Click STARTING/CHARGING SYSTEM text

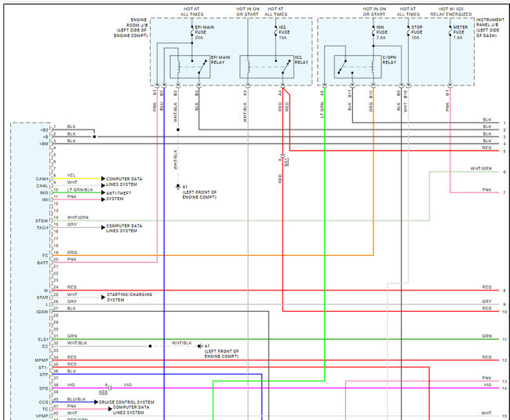(129, 297)
